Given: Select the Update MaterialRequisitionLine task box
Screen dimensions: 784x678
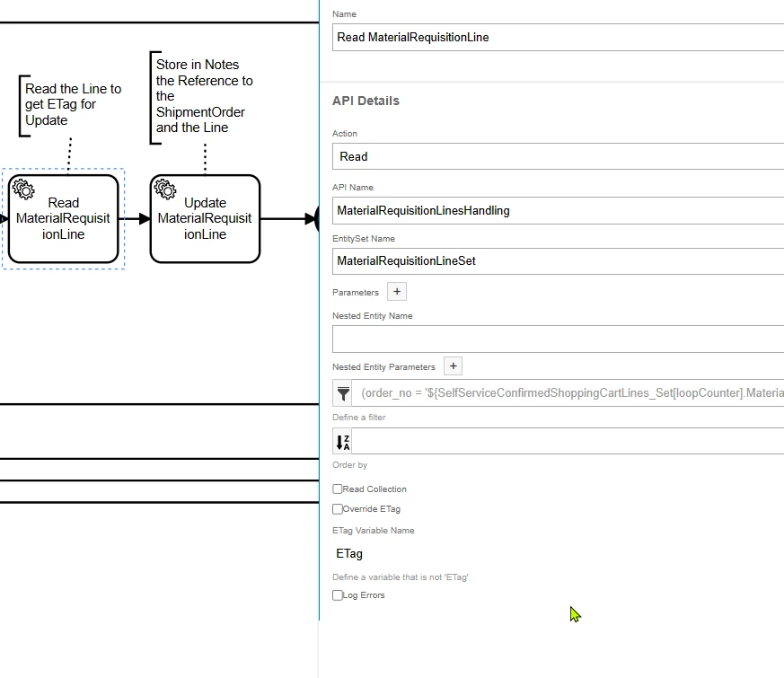Looking at the screenshot, I should pyautogui.click(x=205, y=218).
